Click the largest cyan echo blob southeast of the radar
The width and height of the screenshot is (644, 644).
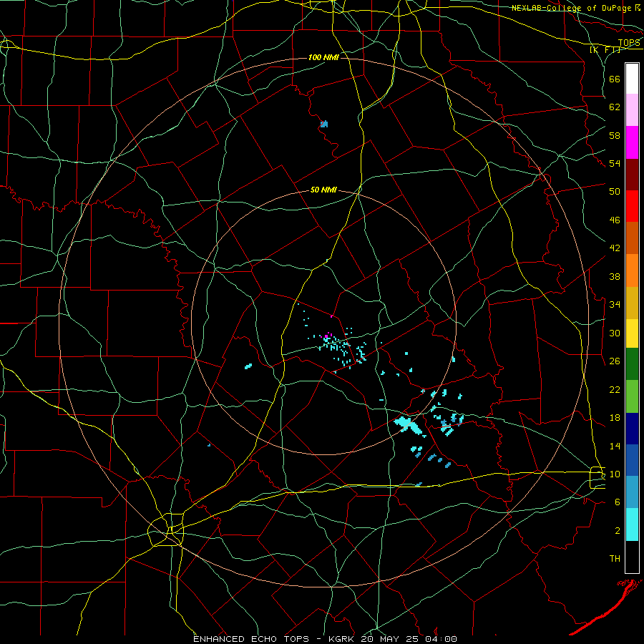click(x=407, y=424)
